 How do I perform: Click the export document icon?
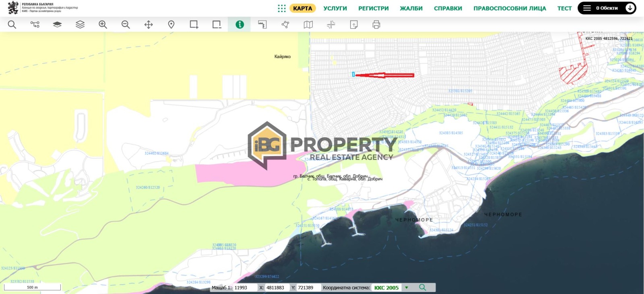tap(354, 25)
